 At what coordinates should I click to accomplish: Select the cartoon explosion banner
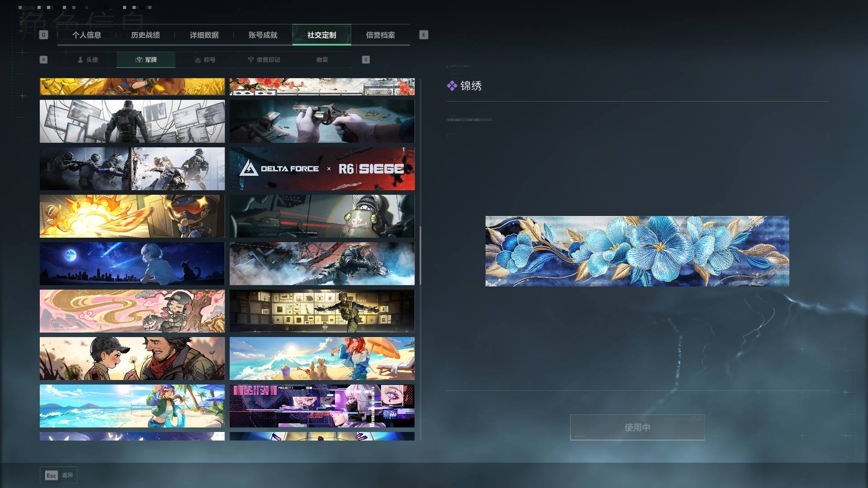[x=132, y=216]
